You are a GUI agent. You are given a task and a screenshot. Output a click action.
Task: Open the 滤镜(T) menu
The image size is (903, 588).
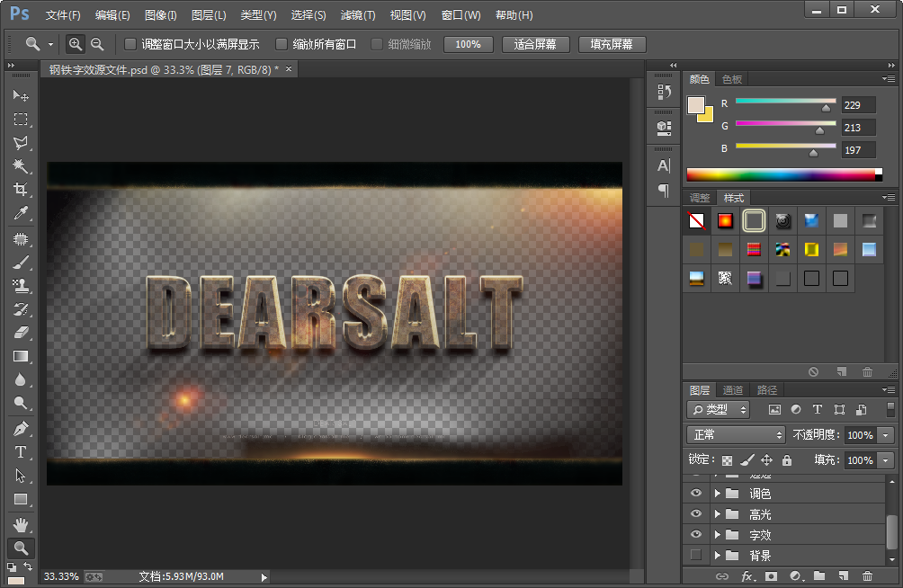[x=358, y=15]
